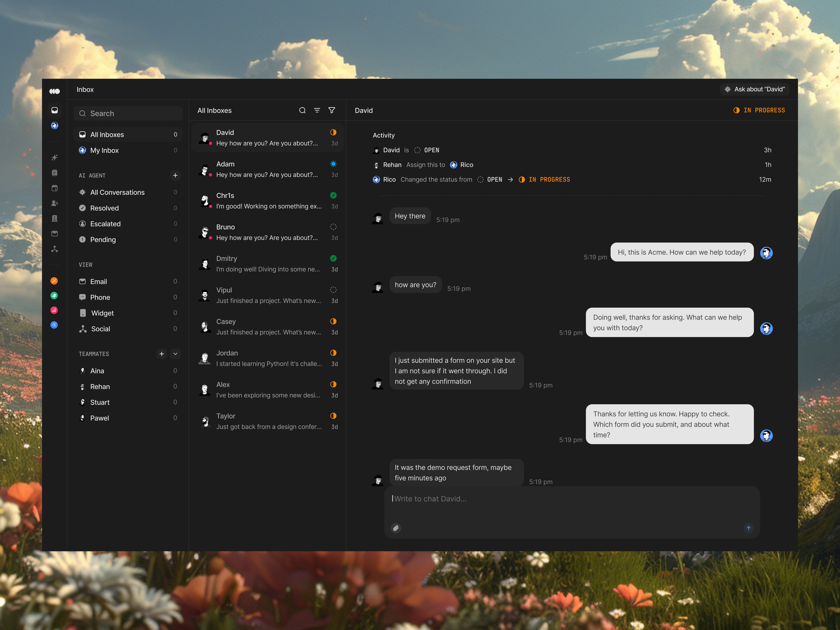
Task: Switch to My Inbox
Action: coord(104,150)
